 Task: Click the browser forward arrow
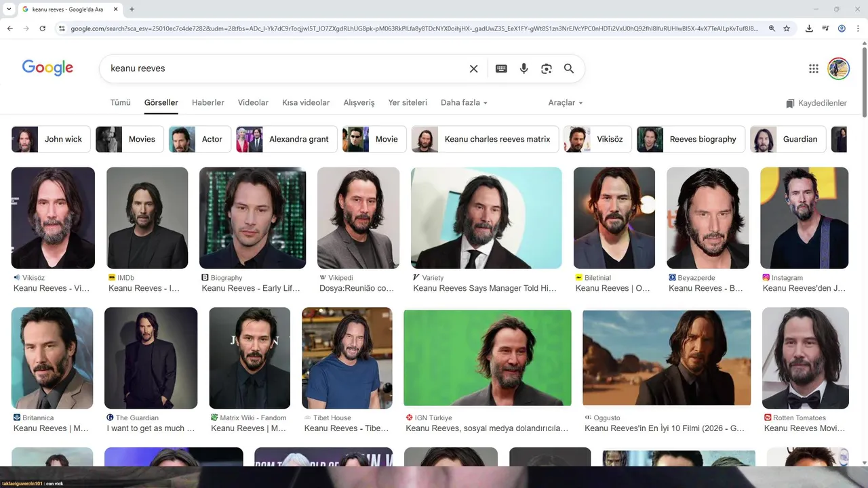coord(26,28)
